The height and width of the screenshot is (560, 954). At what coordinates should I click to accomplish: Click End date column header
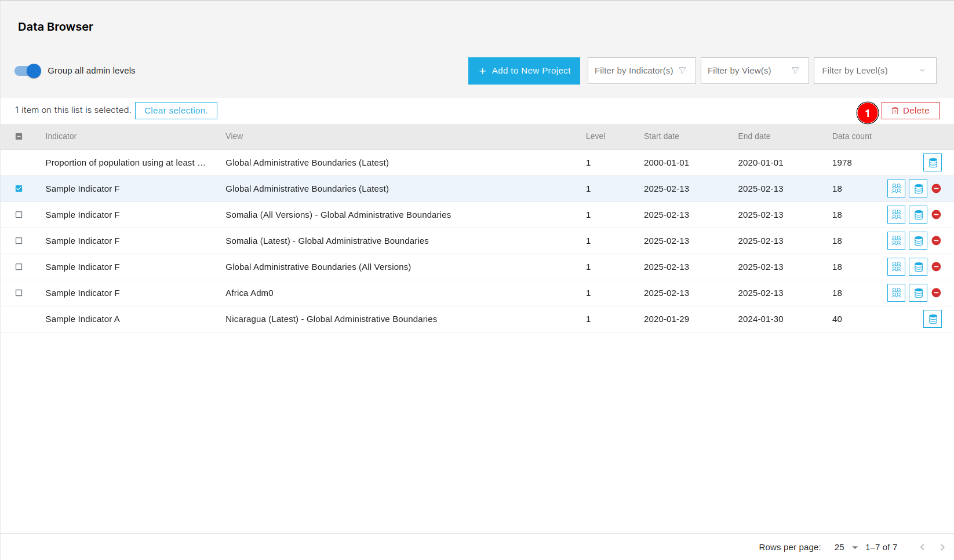click(x=754, y=137)
